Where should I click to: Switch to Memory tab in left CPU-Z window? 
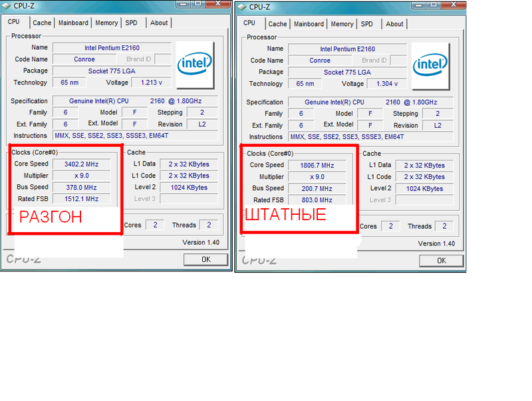pos(106,23)
